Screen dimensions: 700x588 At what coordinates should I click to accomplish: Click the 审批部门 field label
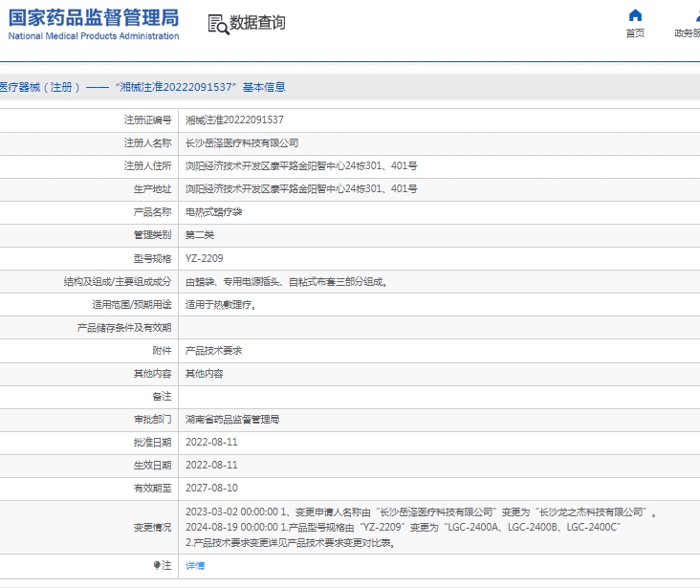(x=152, y=419)
